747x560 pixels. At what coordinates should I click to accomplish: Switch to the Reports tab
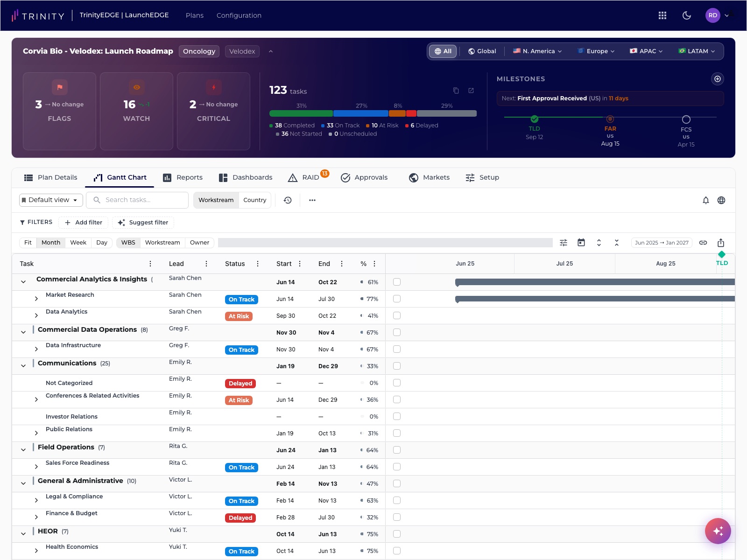point(183,177)
